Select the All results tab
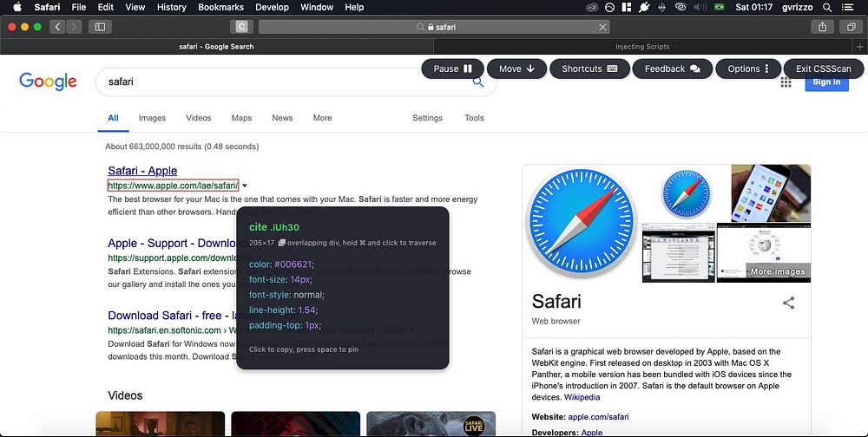 114,118
